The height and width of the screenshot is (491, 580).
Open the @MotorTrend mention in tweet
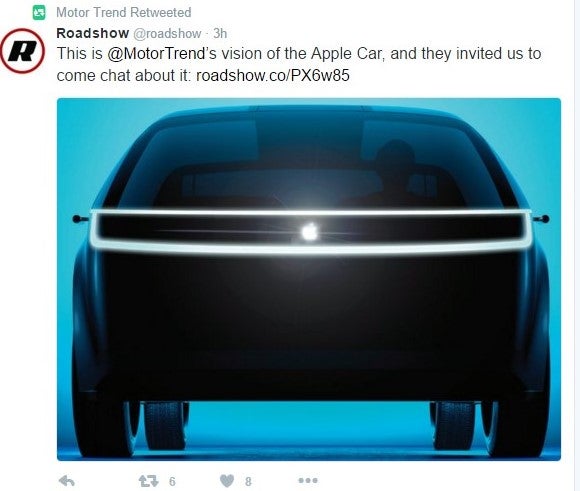point(158,54)
